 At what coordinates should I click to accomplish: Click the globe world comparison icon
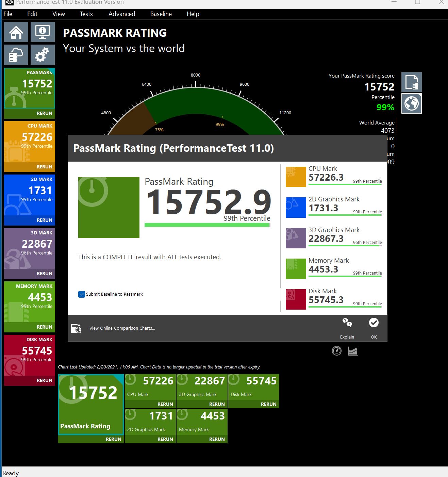pos(411,103)
